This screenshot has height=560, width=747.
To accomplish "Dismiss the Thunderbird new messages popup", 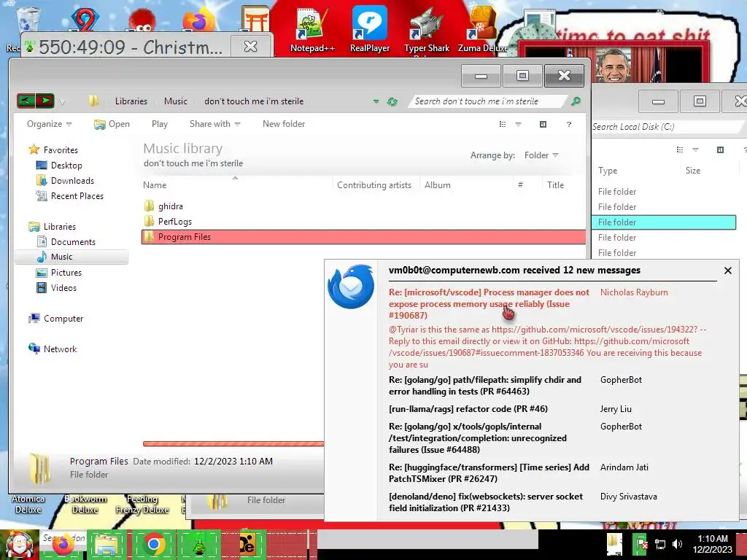I will (x=727, y=271).
